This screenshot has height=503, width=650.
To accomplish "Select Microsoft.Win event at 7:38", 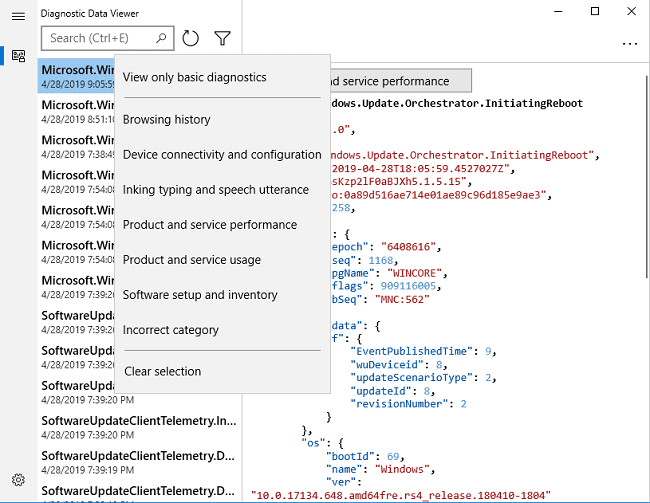I will click(x=77, y=147).
